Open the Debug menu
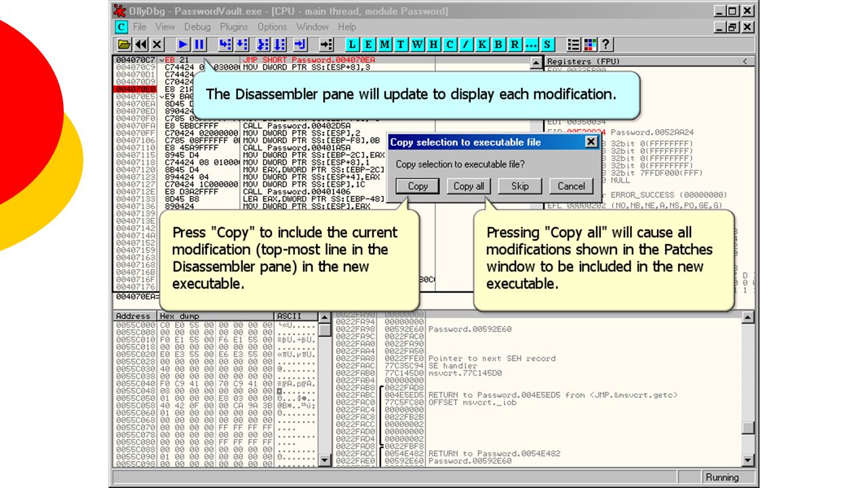Image resolution: width=868 pixels, height=488 pixels. click(x=197, y=27)
